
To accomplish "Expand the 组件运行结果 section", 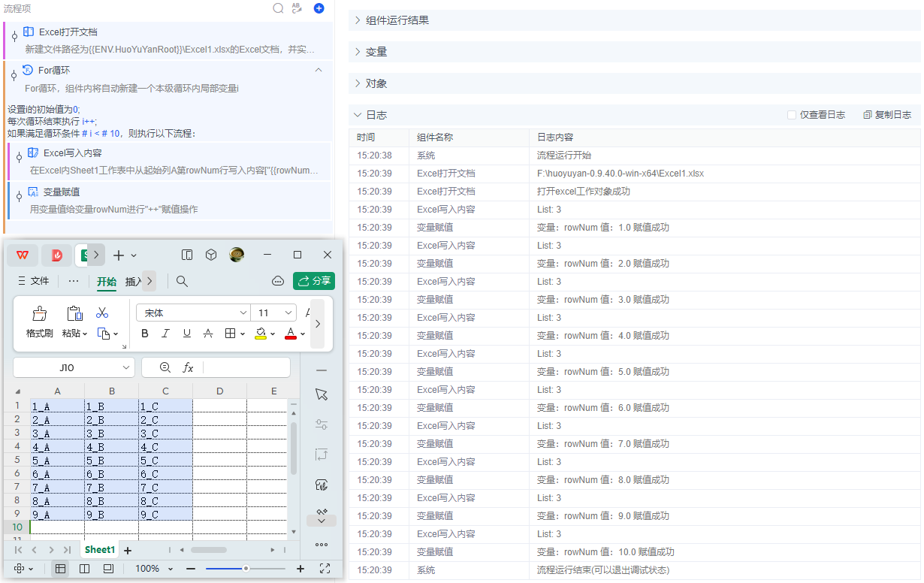I will coord(397,20).
